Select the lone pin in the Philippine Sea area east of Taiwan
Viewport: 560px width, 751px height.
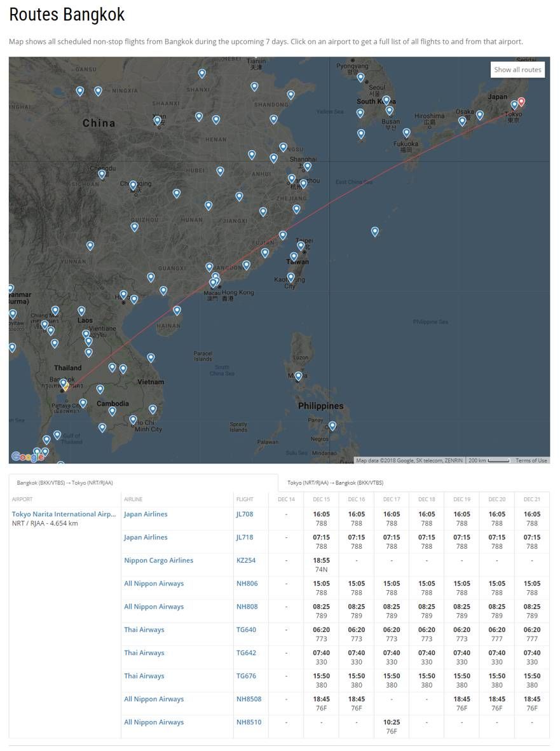(x=375, y=232)
